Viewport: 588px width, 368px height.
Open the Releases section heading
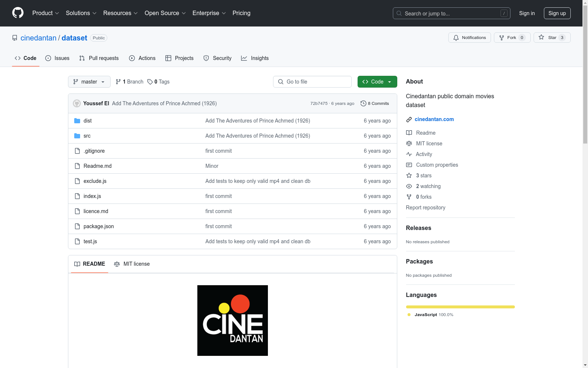tap(419, 228)
